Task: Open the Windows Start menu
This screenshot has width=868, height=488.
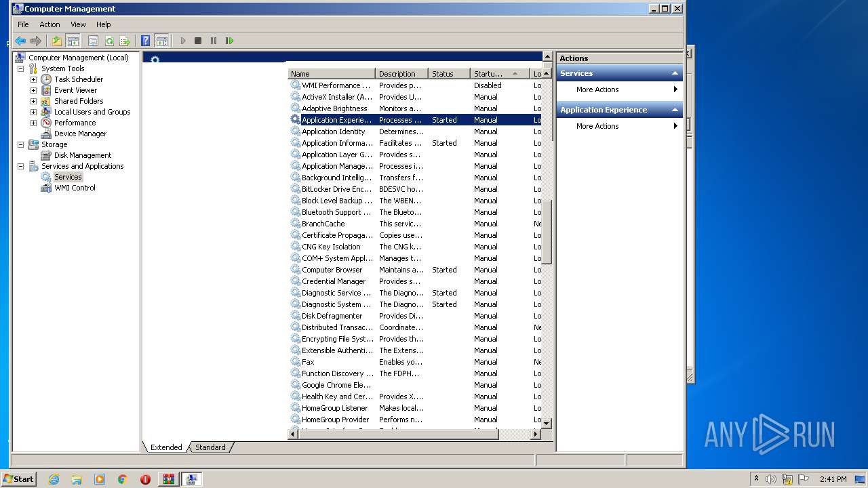Action: point(19,479)
